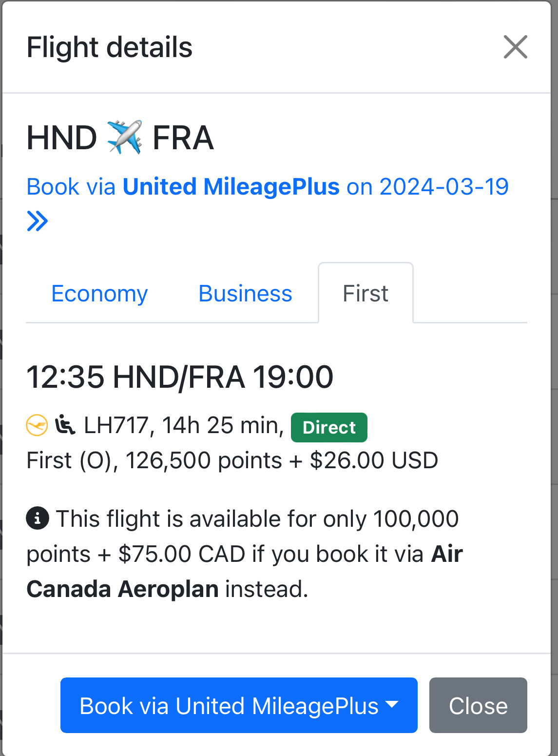This screenshot has width=558, height=756.
Task: Select the First class tab
Action: click(366, 294)
